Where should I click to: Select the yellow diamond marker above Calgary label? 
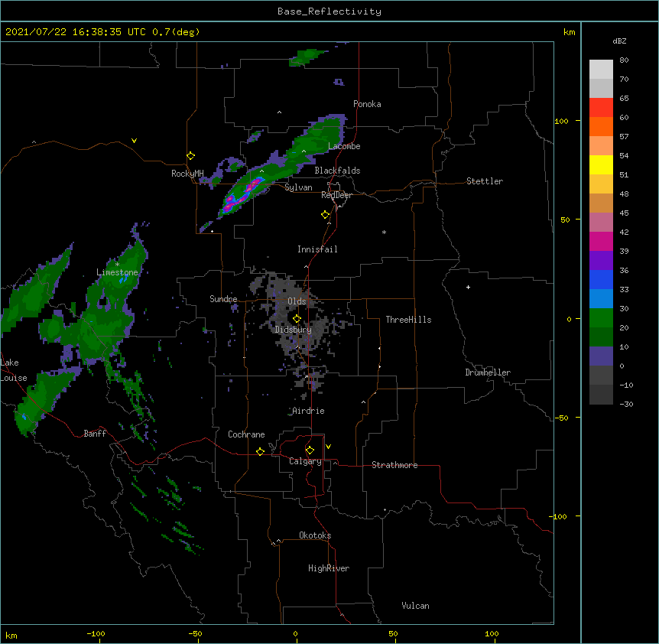click(310, 450)
